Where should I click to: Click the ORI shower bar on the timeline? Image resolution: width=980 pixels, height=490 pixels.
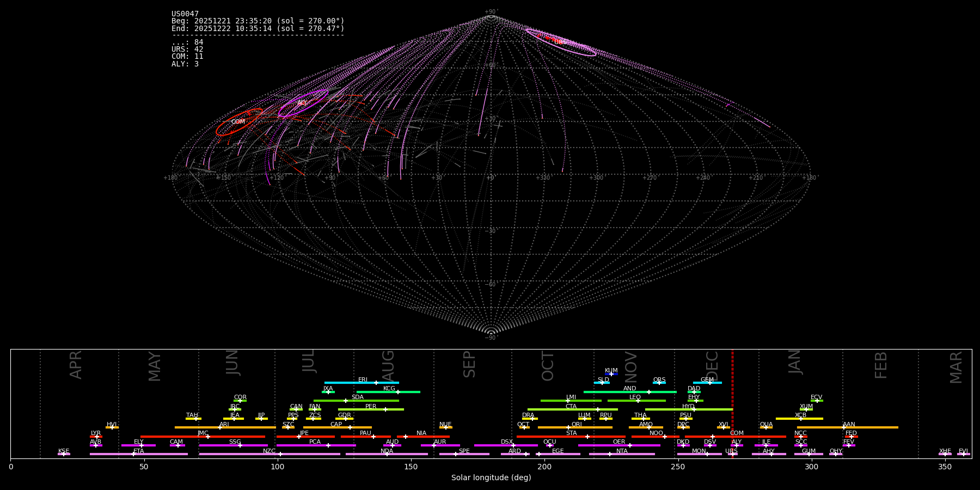pos(575,427)
